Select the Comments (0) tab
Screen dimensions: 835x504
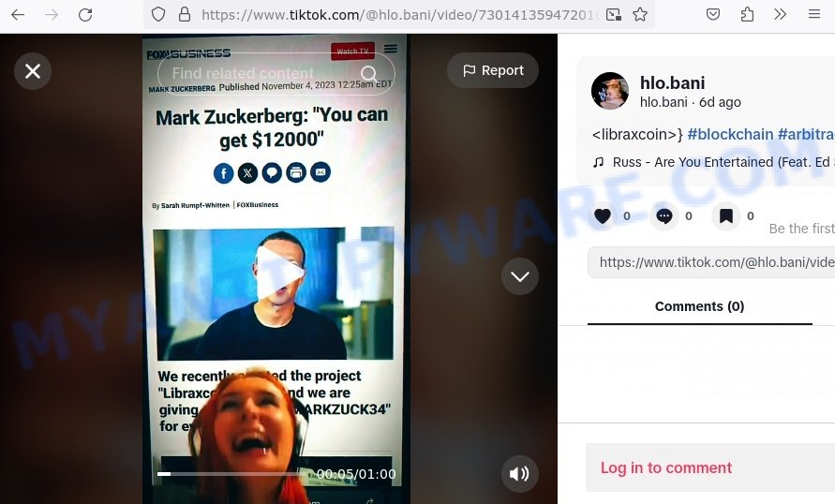699,306
